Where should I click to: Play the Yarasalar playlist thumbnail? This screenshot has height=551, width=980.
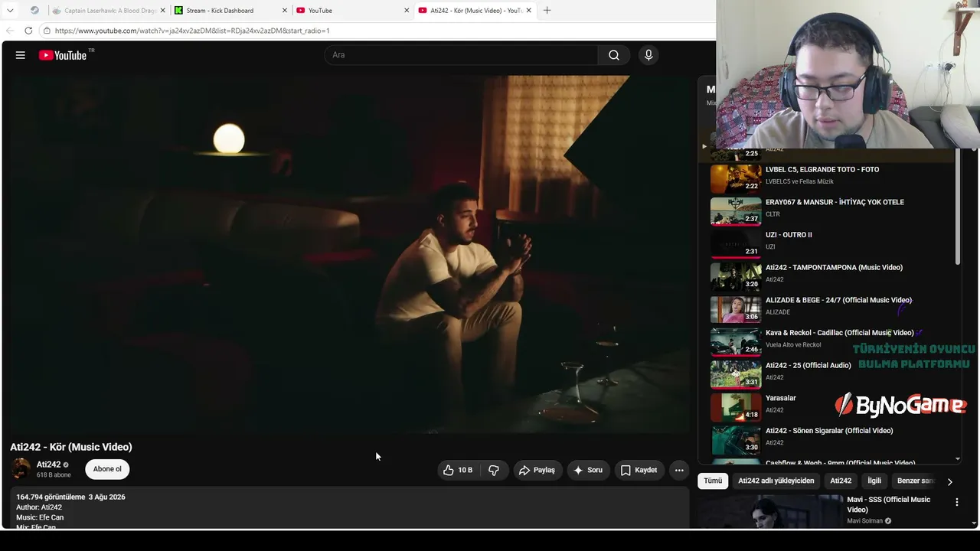(736, 407)
